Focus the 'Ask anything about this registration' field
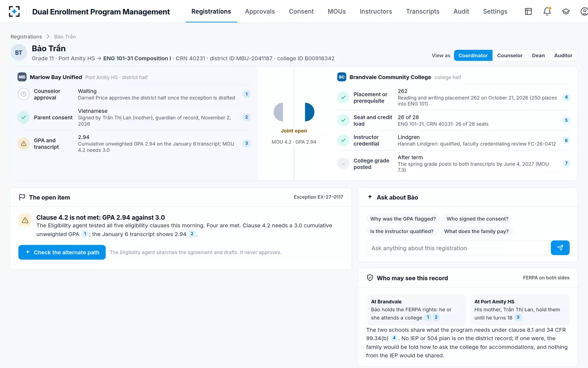 pyautogui.click(x=457, y=248)
